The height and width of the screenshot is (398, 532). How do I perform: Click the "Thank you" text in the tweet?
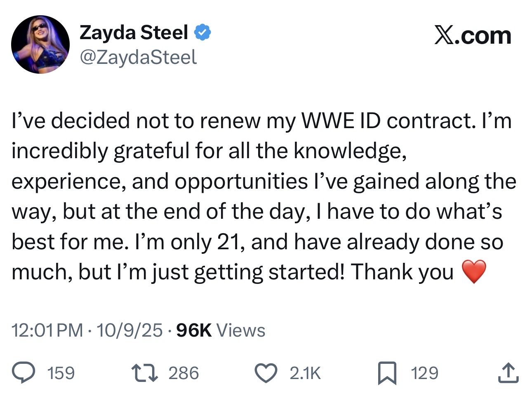click(402, 272)
